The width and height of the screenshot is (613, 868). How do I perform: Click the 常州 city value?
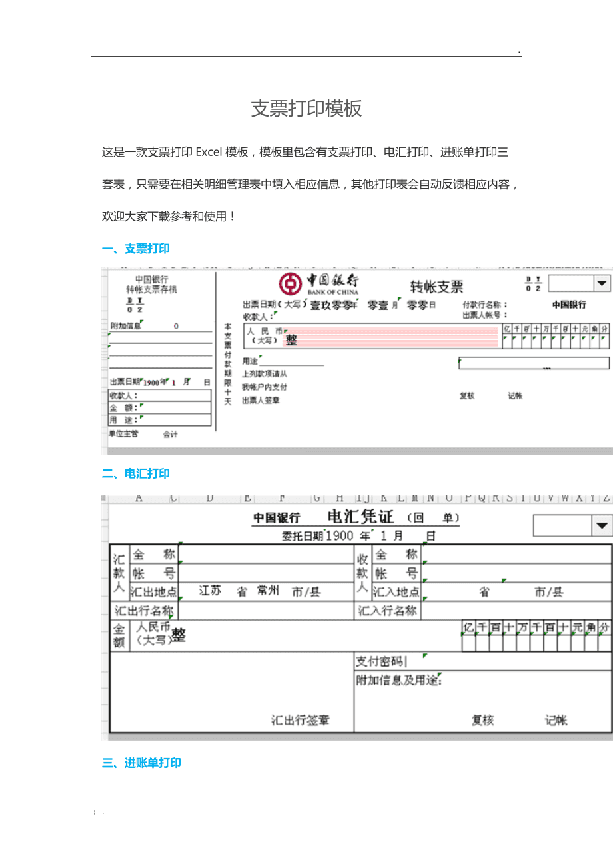point(268,591)
